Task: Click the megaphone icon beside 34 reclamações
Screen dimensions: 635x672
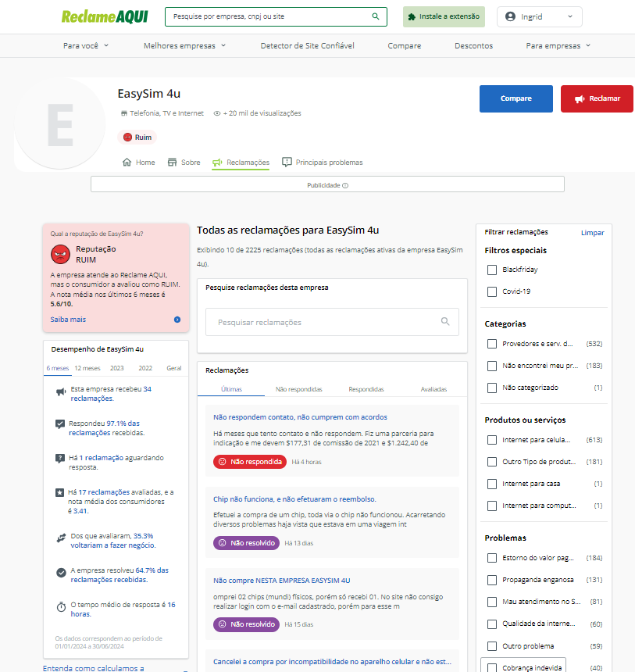Action: coord(61,391)
